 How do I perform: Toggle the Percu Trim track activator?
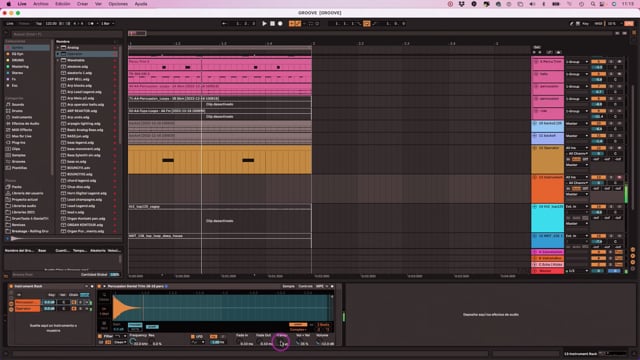[598, 62]
